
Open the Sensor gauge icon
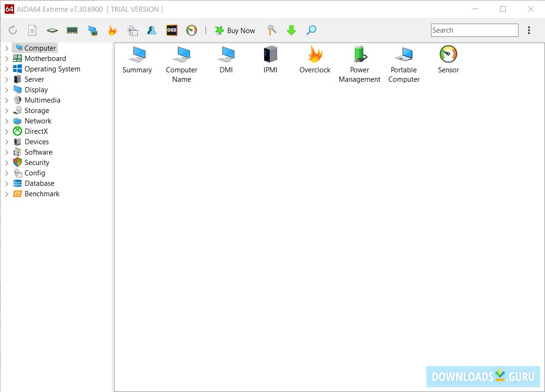tap(448, 60)
